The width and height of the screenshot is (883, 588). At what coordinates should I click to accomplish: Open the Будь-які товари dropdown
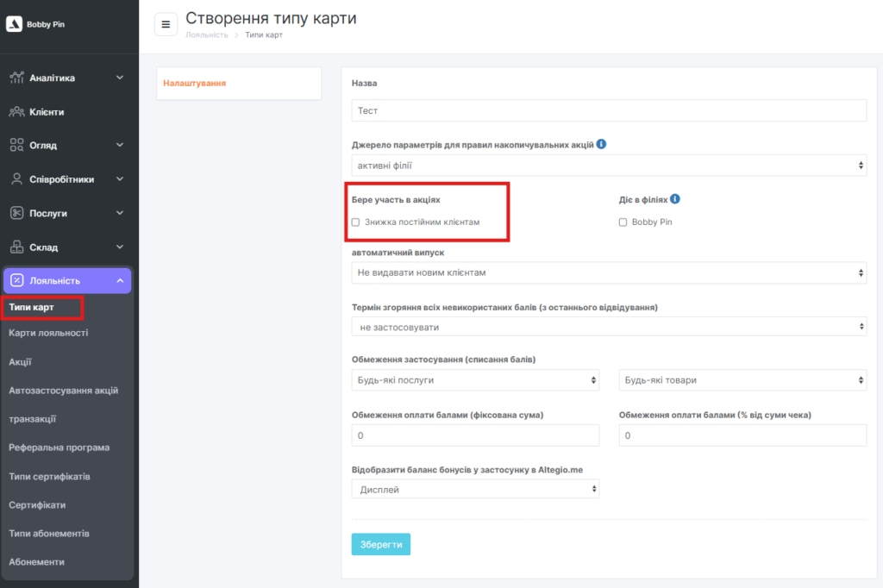(742, 380)
